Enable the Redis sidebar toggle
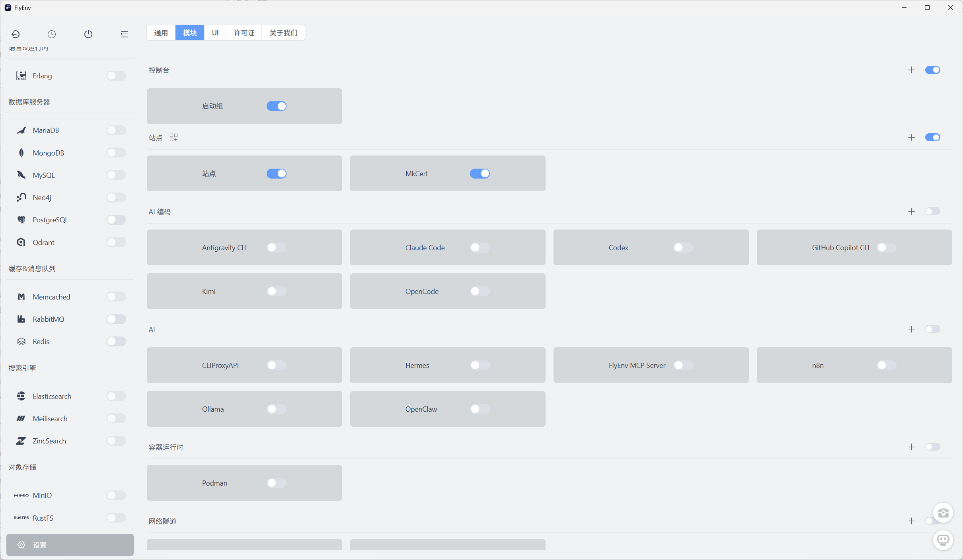Image resolution: width=963 pixels, height=560 pixels. click(x=116, y=342)
